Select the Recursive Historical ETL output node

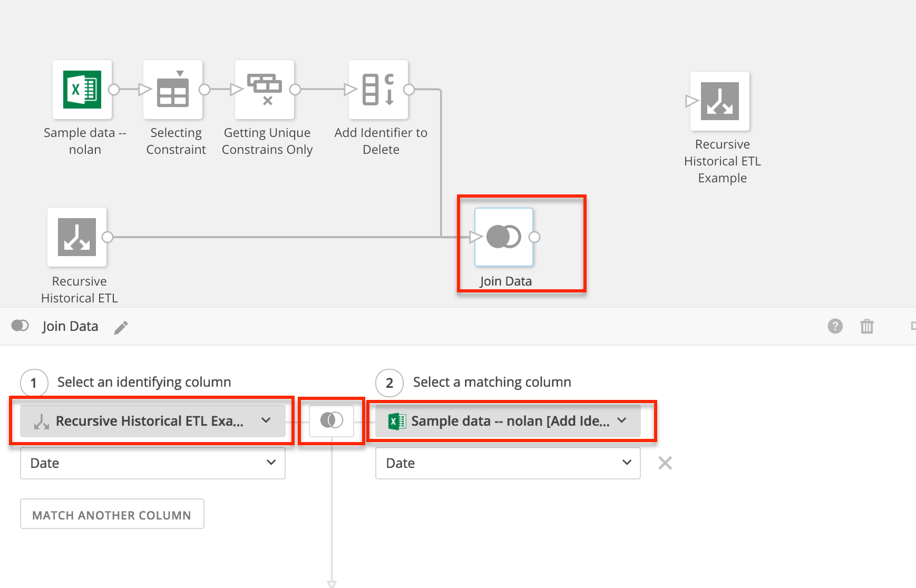tap(77, 237)
